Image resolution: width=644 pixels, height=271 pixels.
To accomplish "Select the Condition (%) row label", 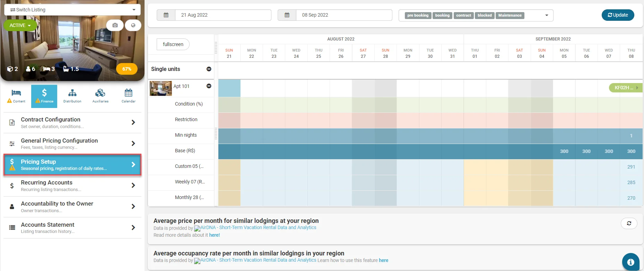I will click(189, 104).
